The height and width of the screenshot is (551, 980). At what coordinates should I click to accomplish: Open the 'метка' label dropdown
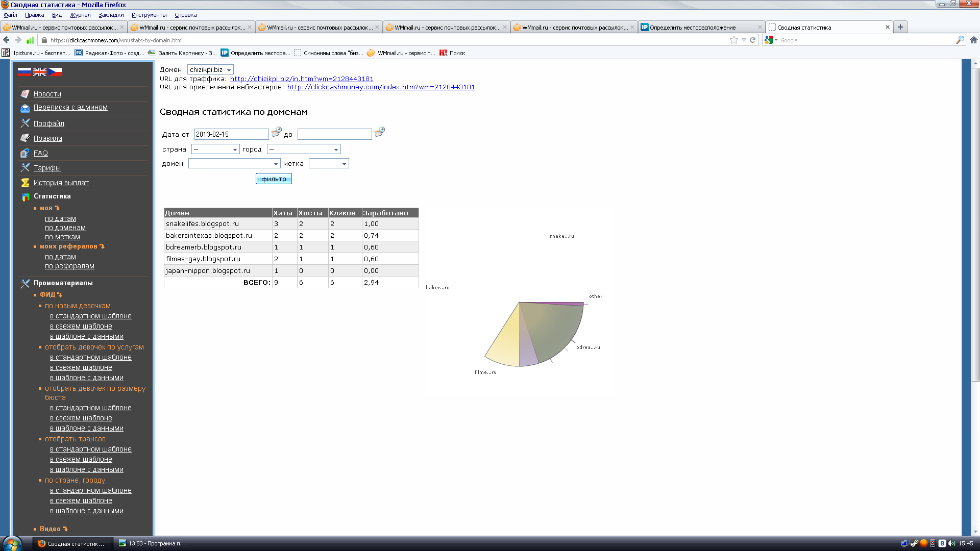pos(328,164)
